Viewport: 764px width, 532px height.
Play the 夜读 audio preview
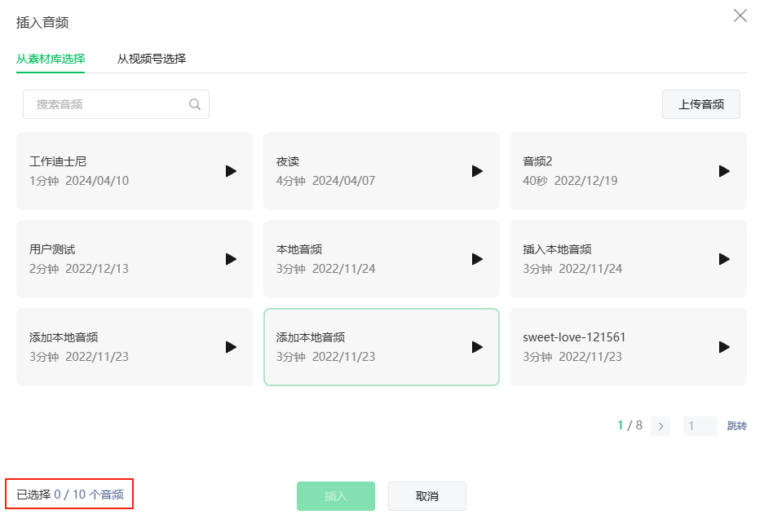[478, 171]
